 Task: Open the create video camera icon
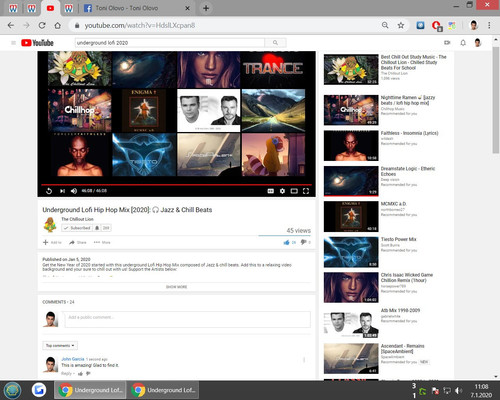[x=447, y=43]
